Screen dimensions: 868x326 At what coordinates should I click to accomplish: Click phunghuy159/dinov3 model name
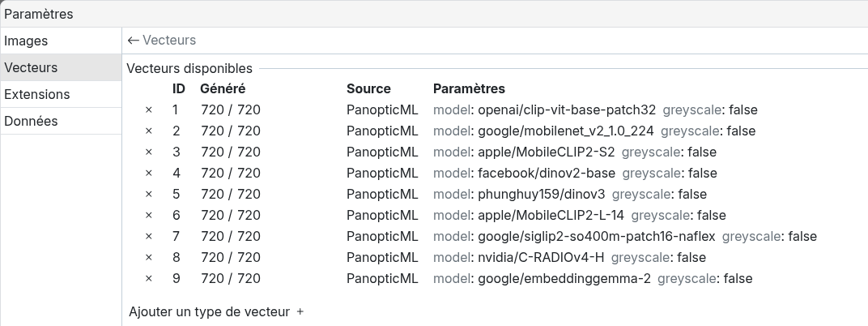(542, 195)
